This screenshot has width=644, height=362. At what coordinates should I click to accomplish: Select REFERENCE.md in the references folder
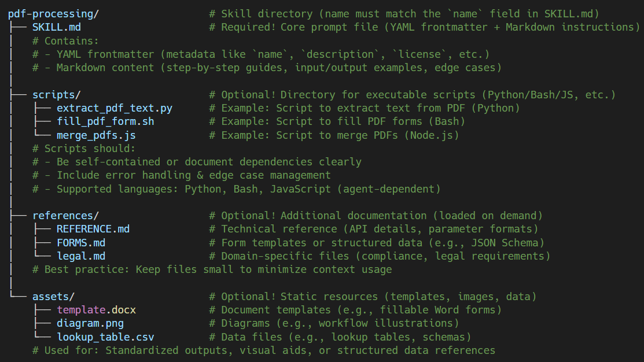[x=93, y=229]
